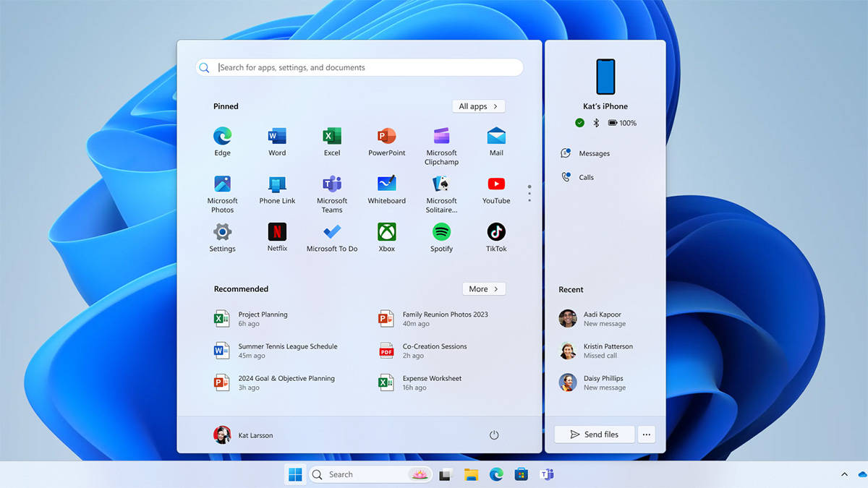Launch Netflix
Viewport: 868px width, 488px height.
(x=277, y=237)
